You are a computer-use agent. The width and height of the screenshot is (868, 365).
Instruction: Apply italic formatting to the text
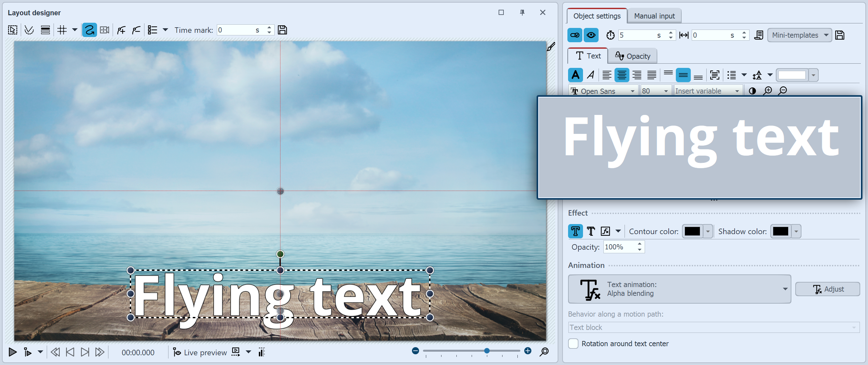tap(591, 75)
